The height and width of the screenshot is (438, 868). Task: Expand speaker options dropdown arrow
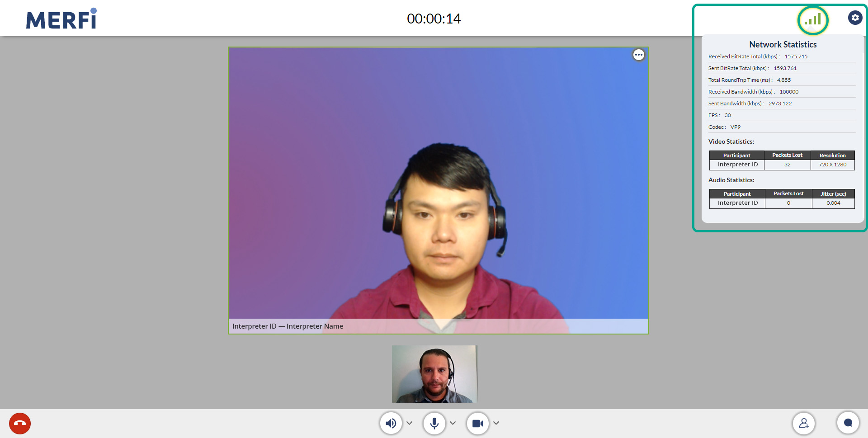(x=410, y=423)
